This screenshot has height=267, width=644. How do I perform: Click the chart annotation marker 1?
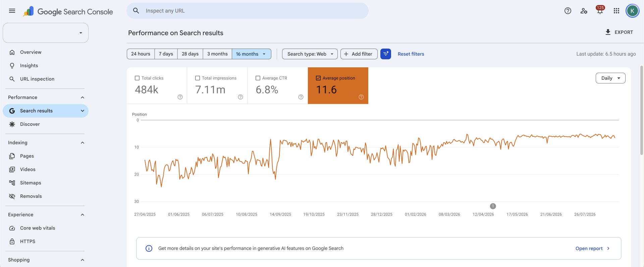point(493,206)
